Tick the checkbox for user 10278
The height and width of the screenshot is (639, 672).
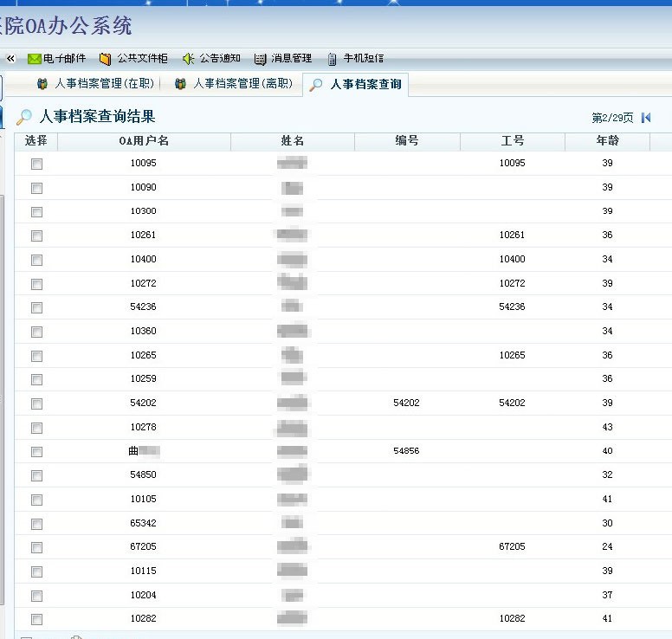pyautogui.click(x=37, y=428)
